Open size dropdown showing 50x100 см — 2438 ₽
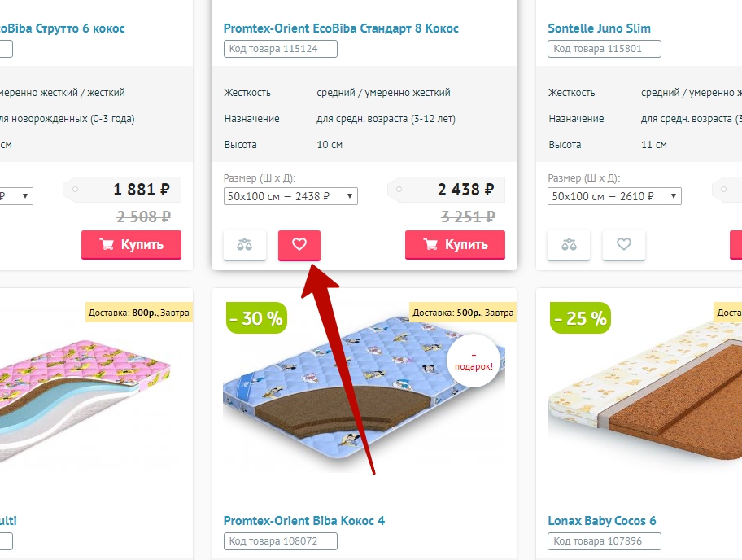The height and width of the screenshot is (560, 742). (290, 196)
